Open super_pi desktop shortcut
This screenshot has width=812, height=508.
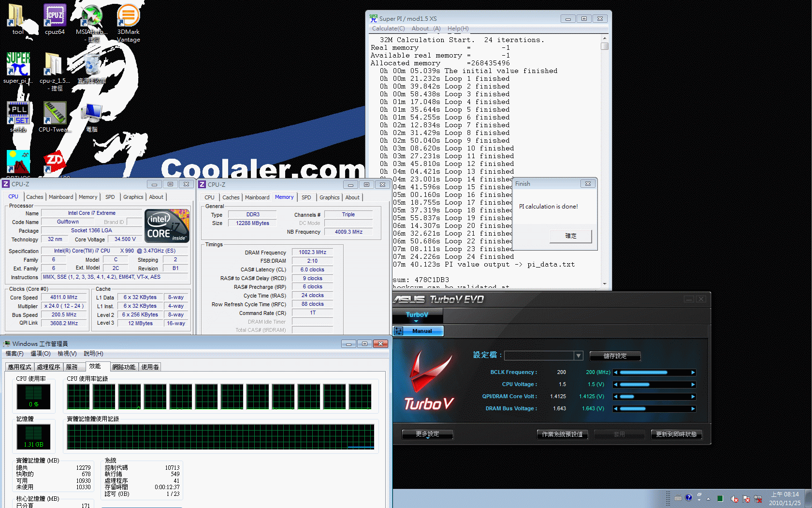coord(18,68)
